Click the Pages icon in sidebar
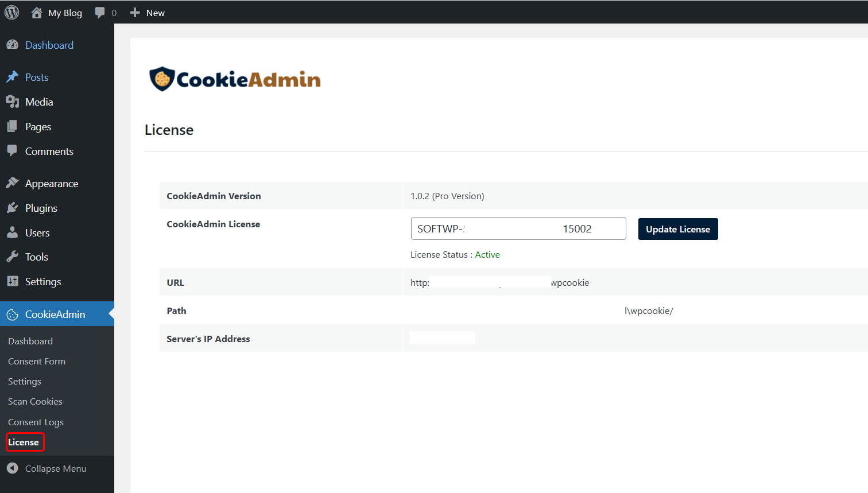Screen dimensions: 868x493 [12, 126]
